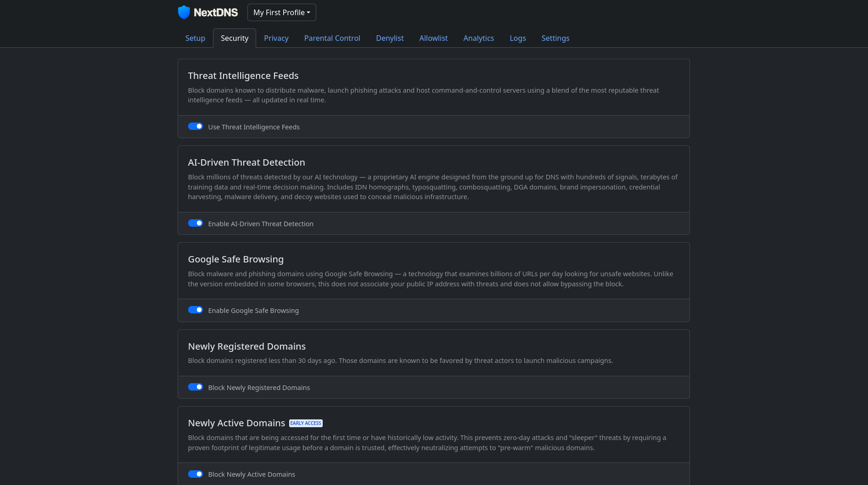The height and width of the screenshot is (485, 868).
Task: Toggle Block Newly Active Domains switch
Action: (x=196, y=474)
